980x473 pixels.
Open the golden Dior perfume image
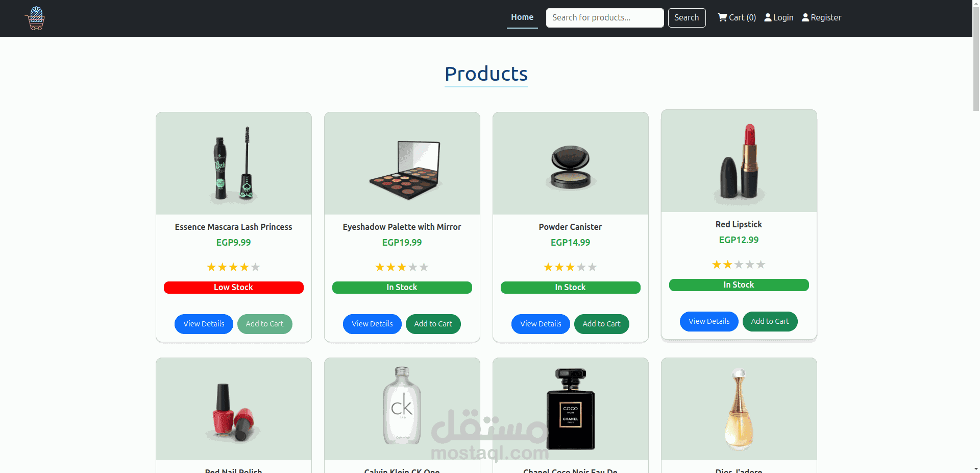[x=739, y=409]
